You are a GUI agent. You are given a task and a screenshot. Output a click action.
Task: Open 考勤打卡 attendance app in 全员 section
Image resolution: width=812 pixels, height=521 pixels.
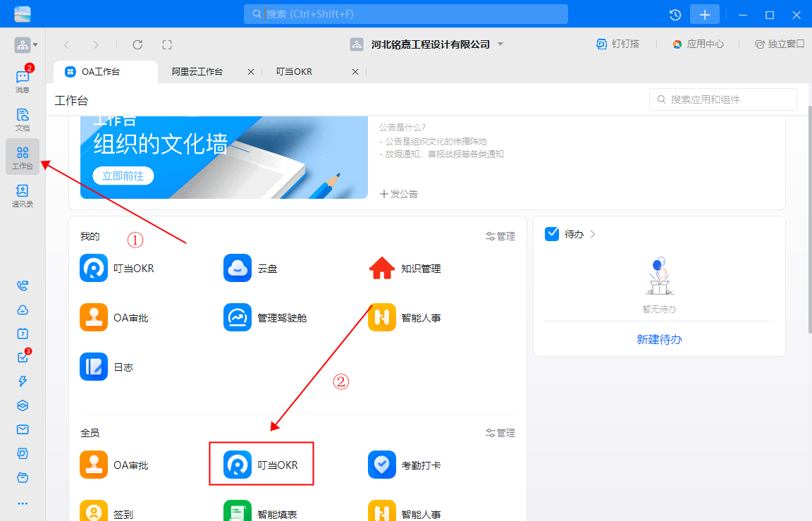point(381,464)
